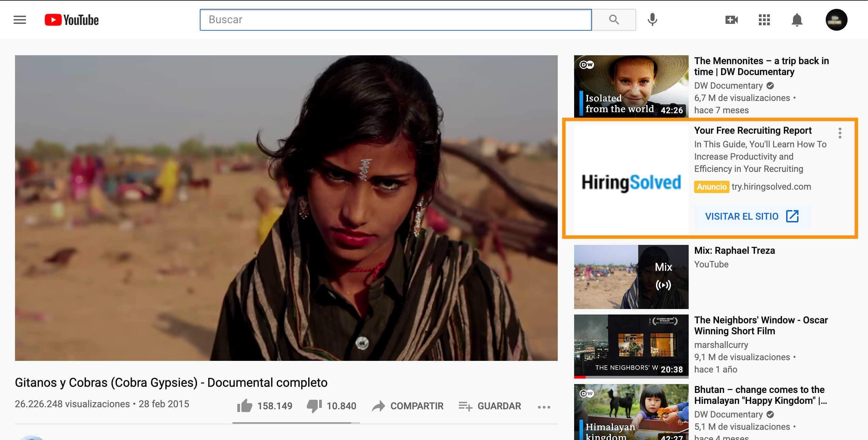Open the Mix: Raphael Treza thumbnail
This screenshot has width=868, height=440.
pos(631,277)
